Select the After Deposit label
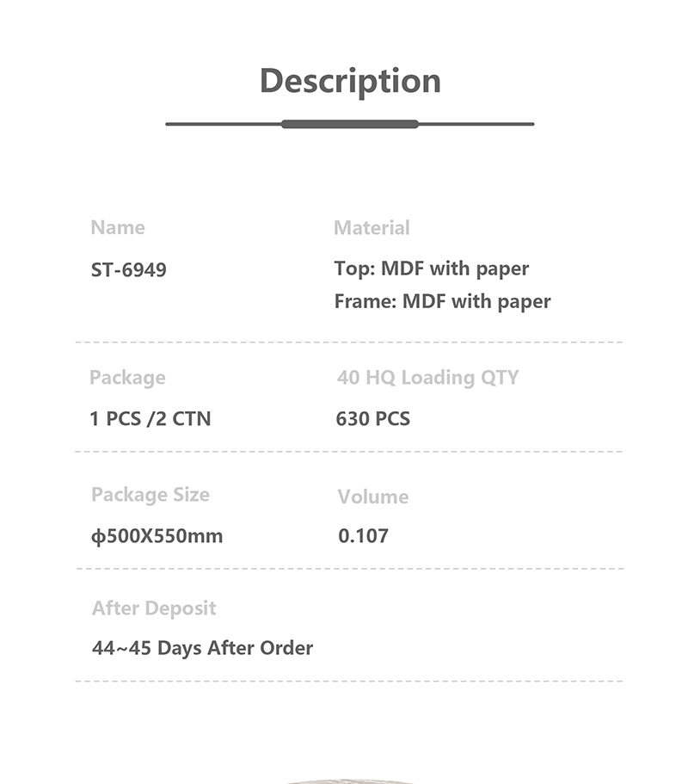Viewport: 688px width, 784px height. coord(154,608)
